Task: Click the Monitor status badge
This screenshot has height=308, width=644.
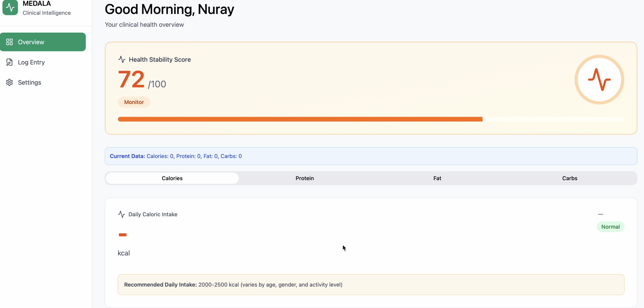Action: (134, 102)
